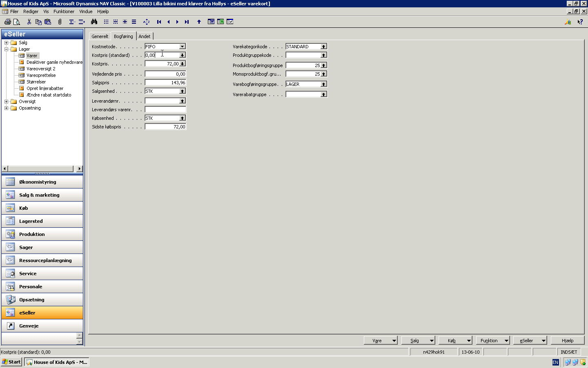Send to Excel using toolbar icon
This screenshot has height=368, width=588.
pyautogui.click(x=220, y=22)
